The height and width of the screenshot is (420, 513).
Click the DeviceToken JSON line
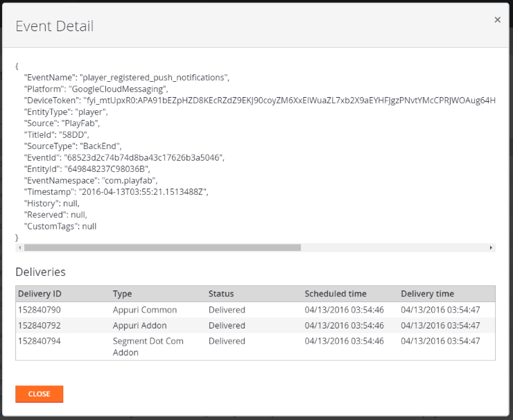[x=260, y=100]
